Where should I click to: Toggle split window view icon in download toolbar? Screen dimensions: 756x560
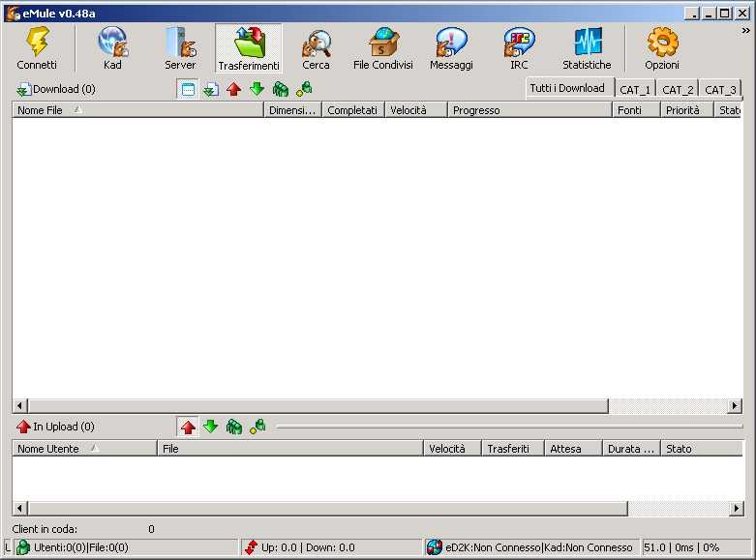pyautogui.click(x=188, y=89)
